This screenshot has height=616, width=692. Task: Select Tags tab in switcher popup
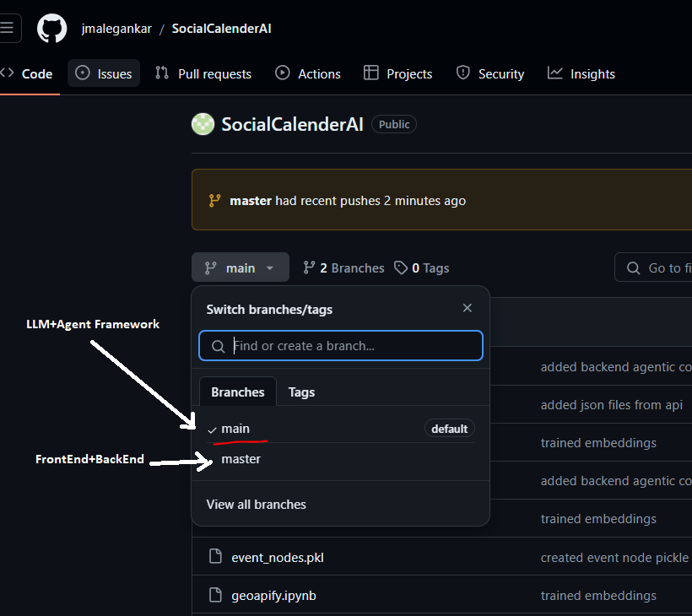click(x=302, y=392)
